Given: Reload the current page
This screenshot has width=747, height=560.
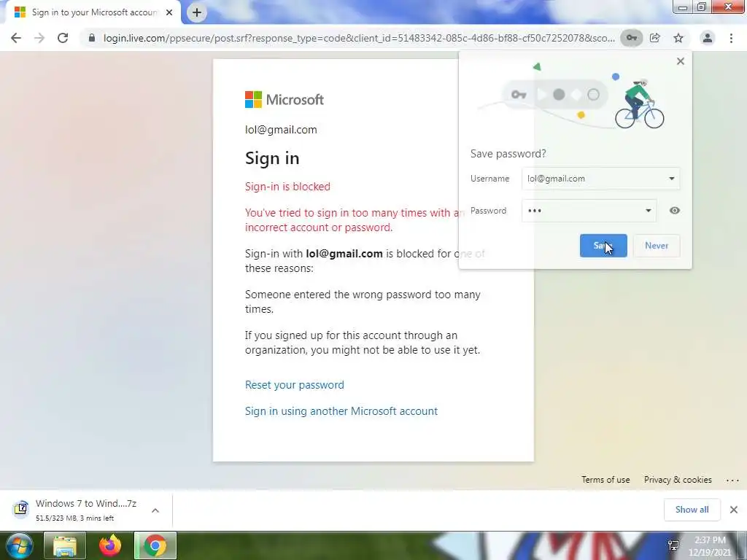Looking at the screenshot, I should point(63,38).
